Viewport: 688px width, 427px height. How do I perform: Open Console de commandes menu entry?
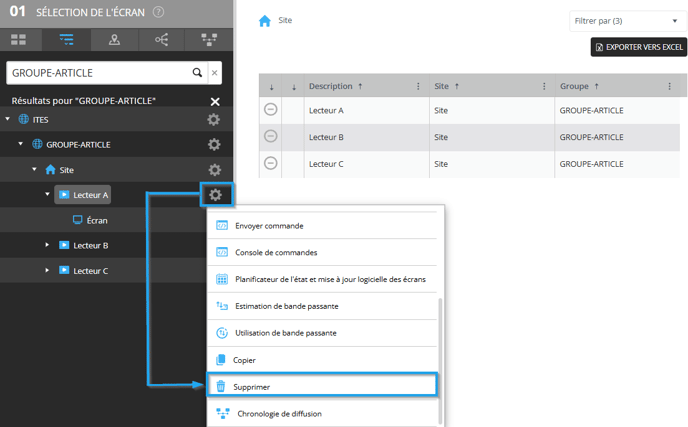coord(322,252)
